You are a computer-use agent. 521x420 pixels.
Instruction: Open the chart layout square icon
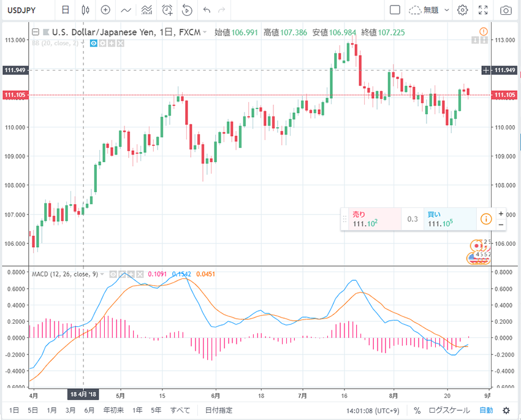coord(395,10)
